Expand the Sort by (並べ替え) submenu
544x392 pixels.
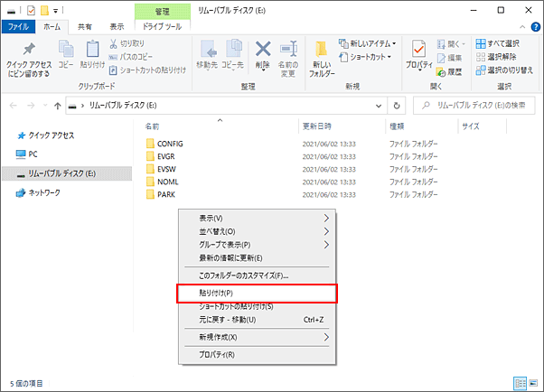point(258,231)
